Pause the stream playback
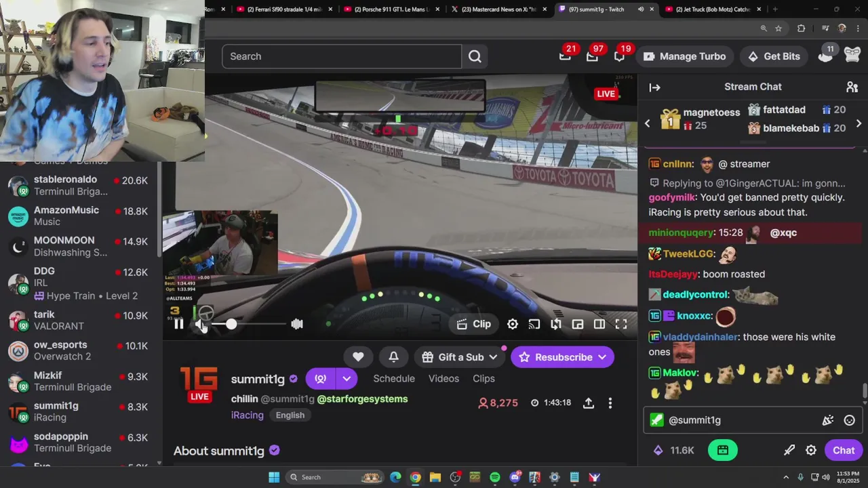Screen dimensions: 868x488 (x=178, y=324)
